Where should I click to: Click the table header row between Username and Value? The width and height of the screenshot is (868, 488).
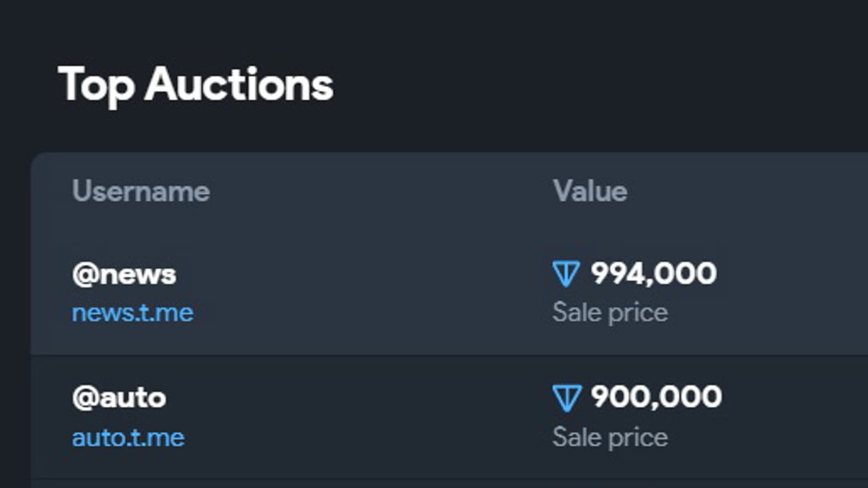click(380, 191)
